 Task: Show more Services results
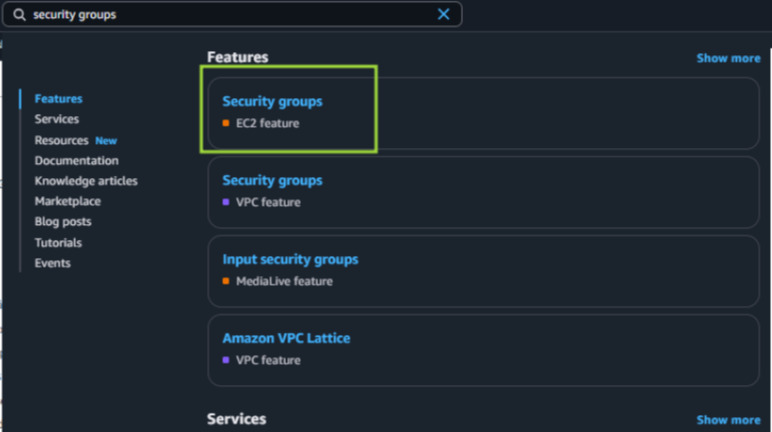pyautogui.click(x=728, y=420)
